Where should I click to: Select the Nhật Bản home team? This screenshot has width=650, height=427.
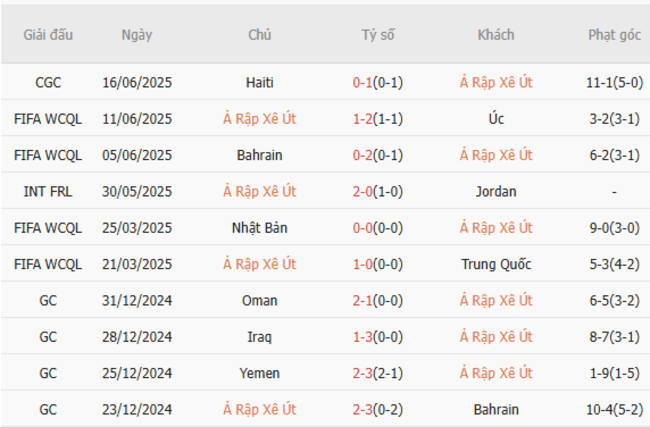click(x=259, y=227)
